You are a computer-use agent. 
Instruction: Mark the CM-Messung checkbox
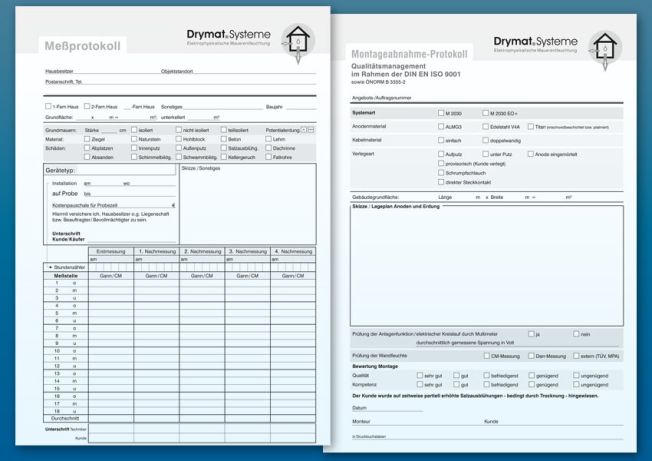[x=485, y=355]
